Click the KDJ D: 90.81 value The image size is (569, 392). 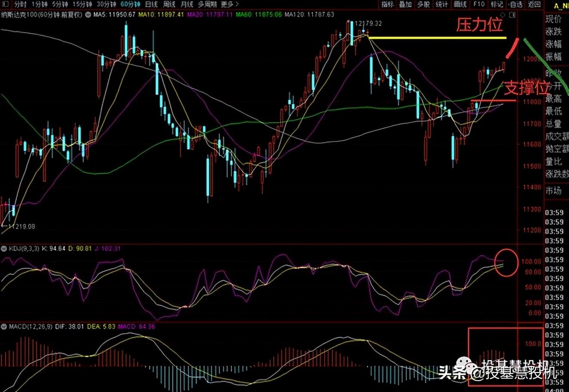coord(80,249)
